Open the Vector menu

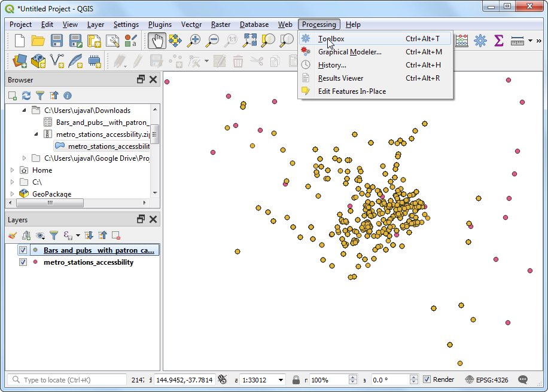[x=191, y=24]
